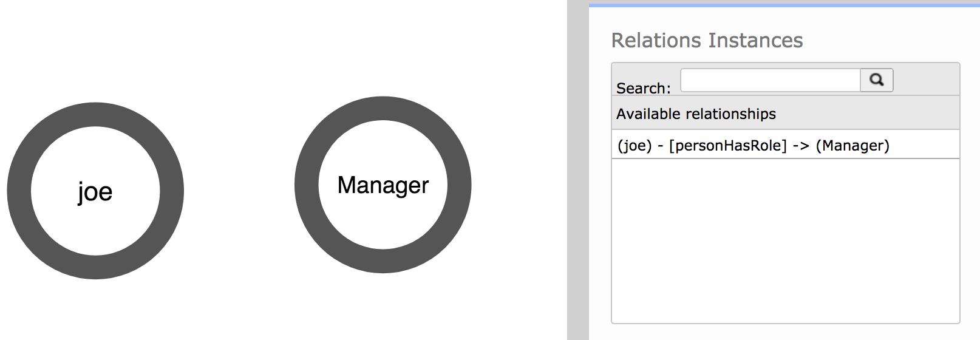Click the Relations Instances heading
This screenshot has height=340, width=980.
coord(707,40)
